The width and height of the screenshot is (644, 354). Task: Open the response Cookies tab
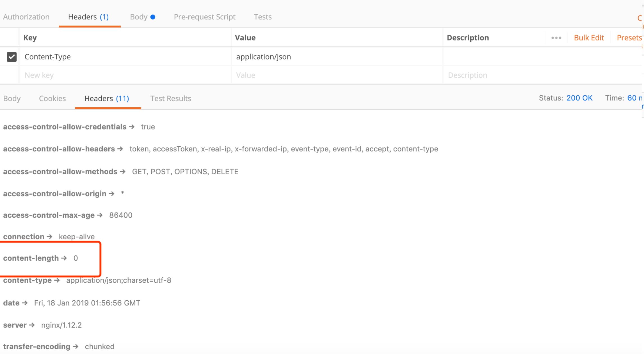(52, 99)
